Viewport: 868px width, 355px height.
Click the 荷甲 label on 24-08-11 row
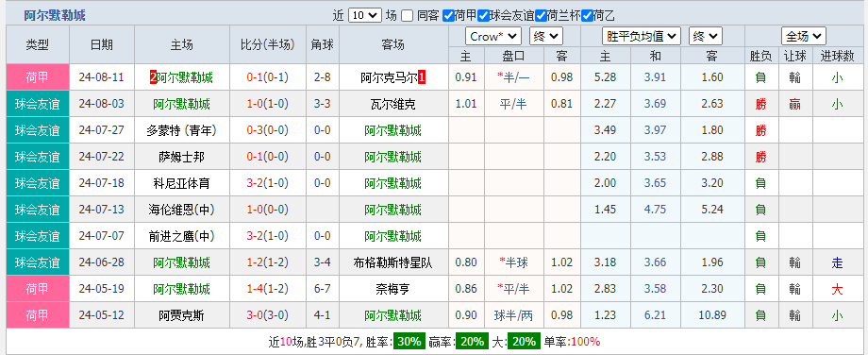click(x=38, y=77)
